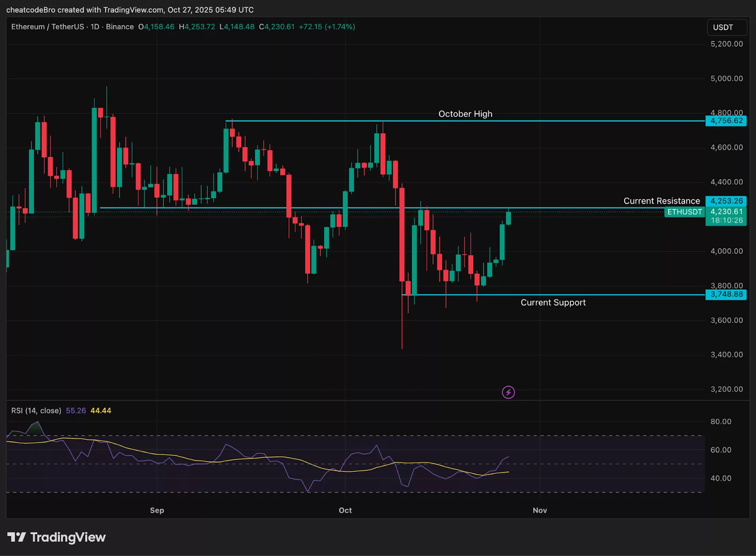This screenshot has width=756, height=556.
Task: Click the TradingView logo in bottom-left corner
Action: pos(57,538)
